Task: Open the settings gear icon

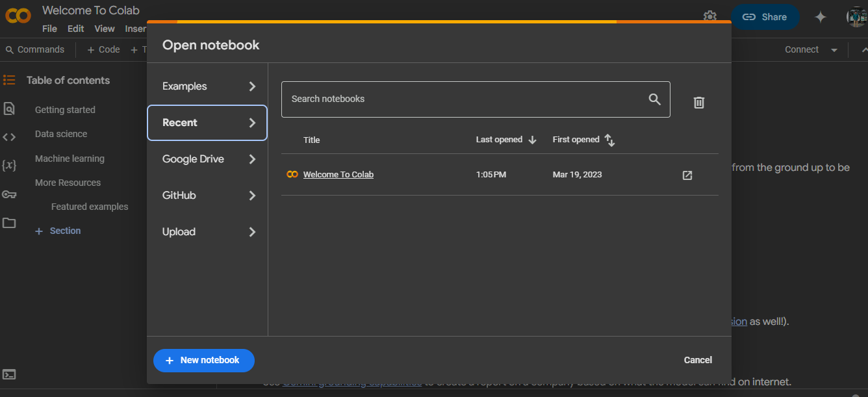Action: click(710, 16)
